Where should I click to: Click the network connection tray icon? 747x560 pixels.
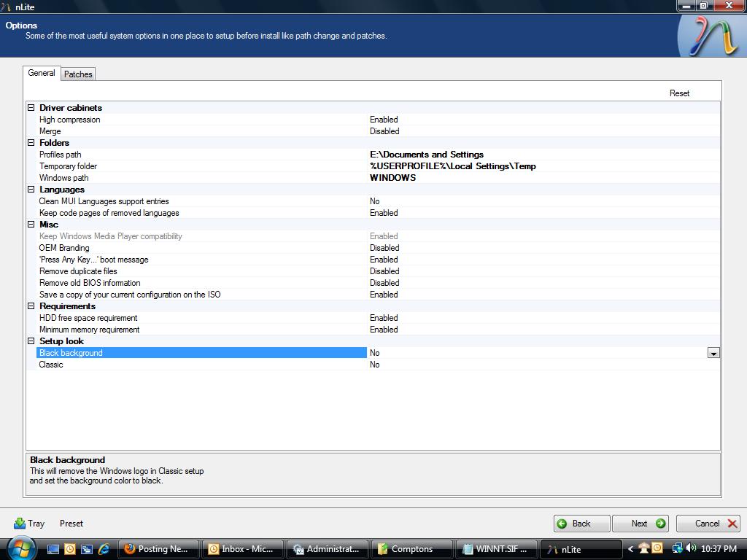(677, 548)
